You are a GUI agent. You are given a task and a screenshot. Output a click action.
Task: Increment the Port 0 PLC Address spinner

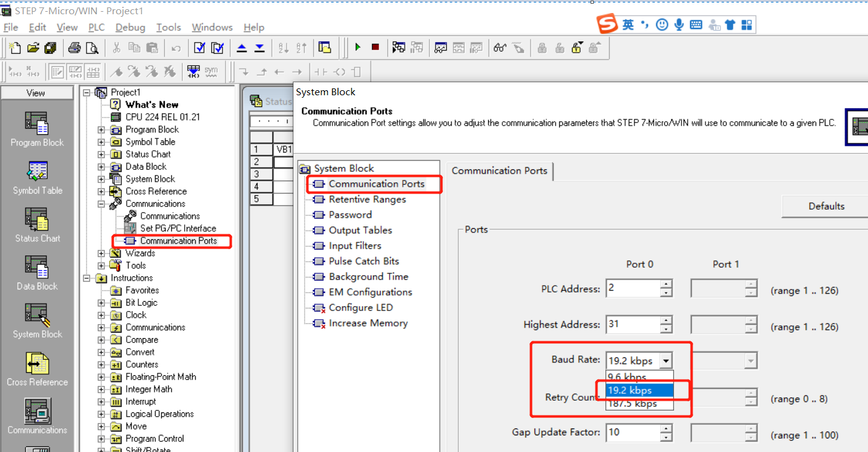(x=666, y=284)
